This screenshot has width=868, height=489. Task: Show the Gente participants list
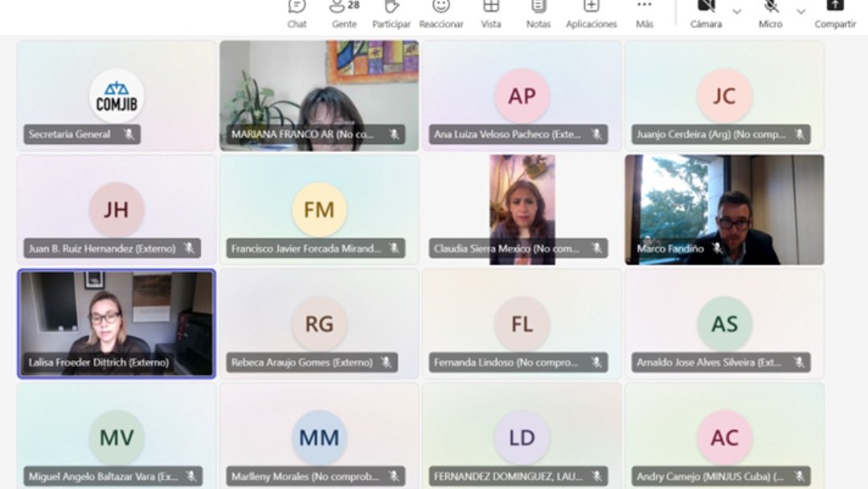click(344, 14)
